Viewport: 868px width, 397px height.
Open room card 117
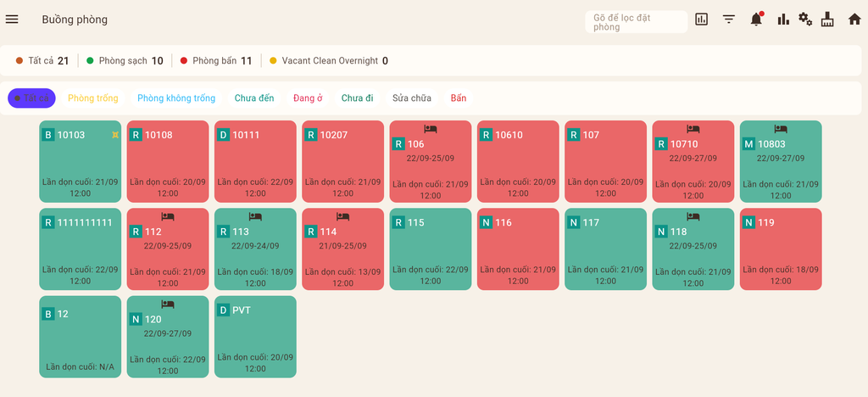605,249
